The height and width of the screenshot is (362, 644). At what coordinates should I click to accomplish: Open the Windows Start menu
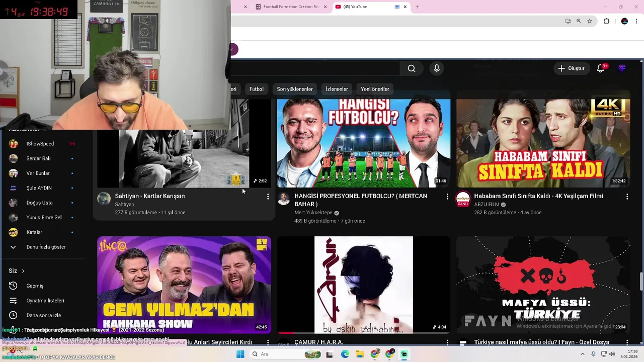point(240,354)
